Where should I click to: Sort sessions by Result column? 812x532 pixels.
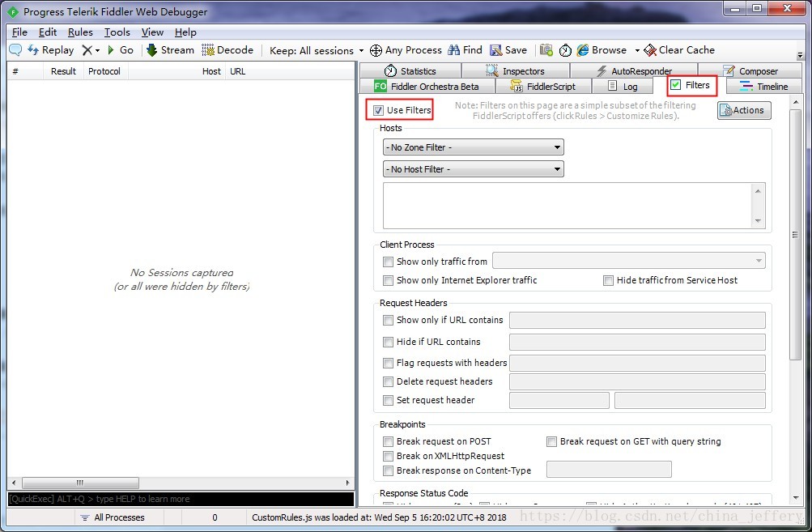pyautogui.click(x=63, y=71)
